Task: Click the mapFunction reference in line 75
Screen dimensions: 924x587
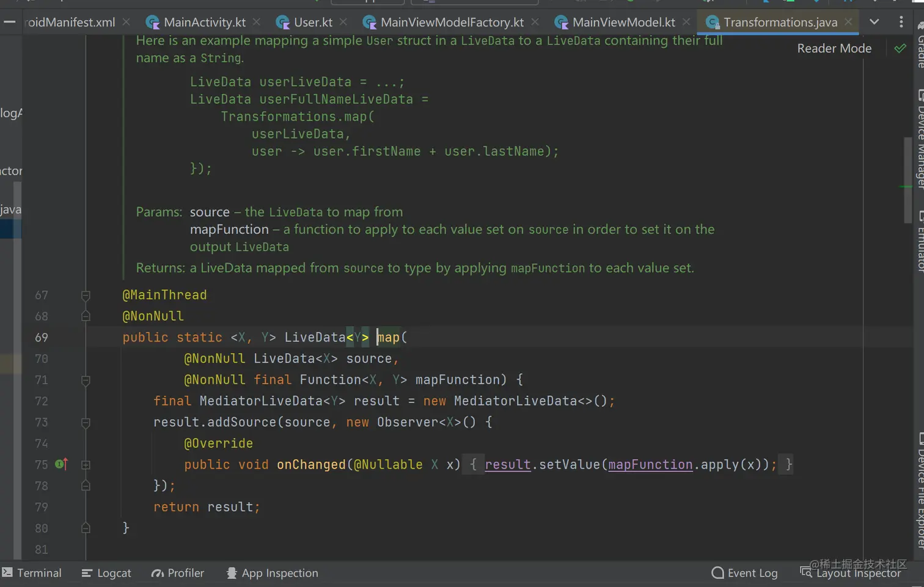Action: click(650, 465)
